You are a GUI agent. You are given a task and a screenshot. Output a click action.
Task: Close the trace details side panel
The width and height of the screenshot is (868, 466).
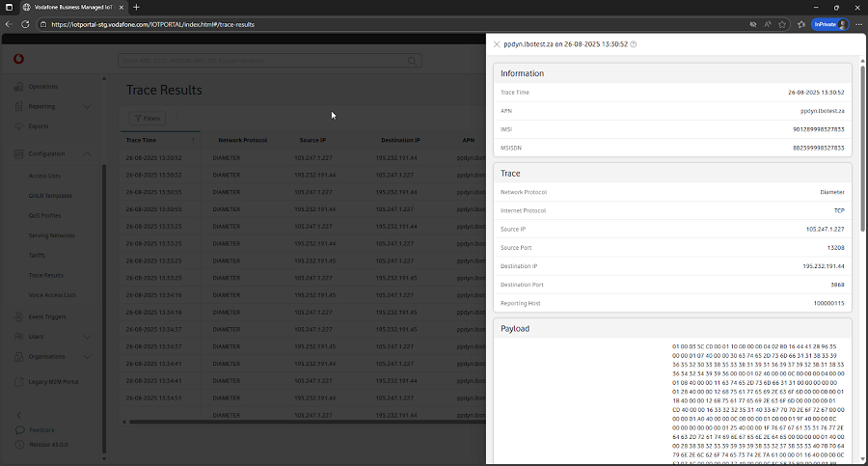pyautogui.click(x=497, y=44)
